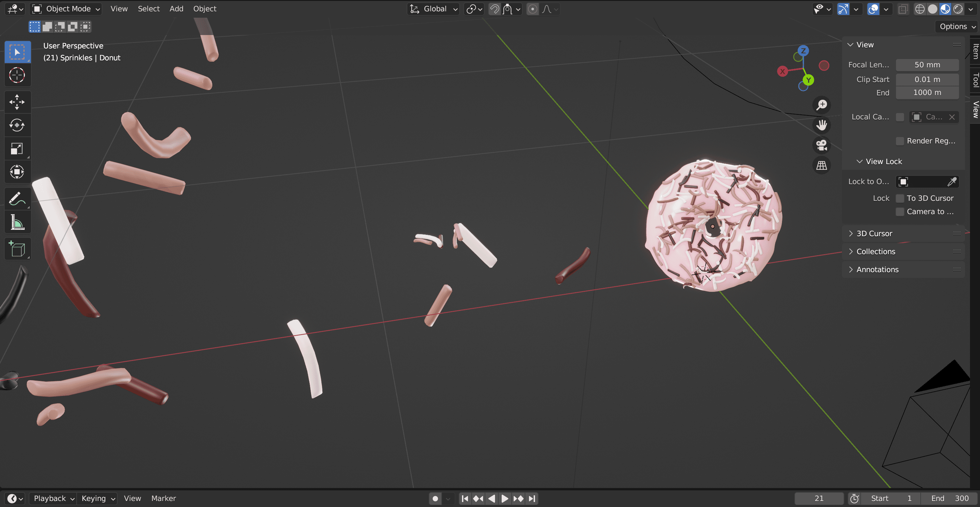The image size is (980, 507).
Task: Toggle camera view with camera icon
Action: (821, 145)
